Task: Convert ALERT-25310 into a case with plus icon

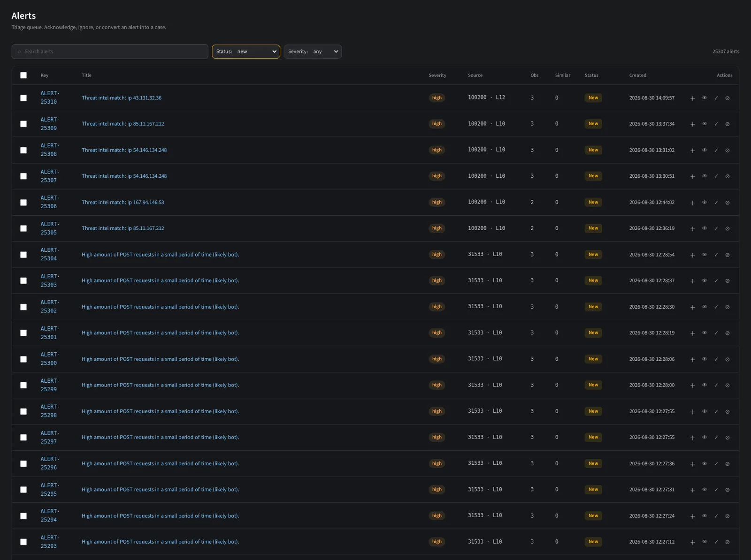Action: [x=692, y=98]
